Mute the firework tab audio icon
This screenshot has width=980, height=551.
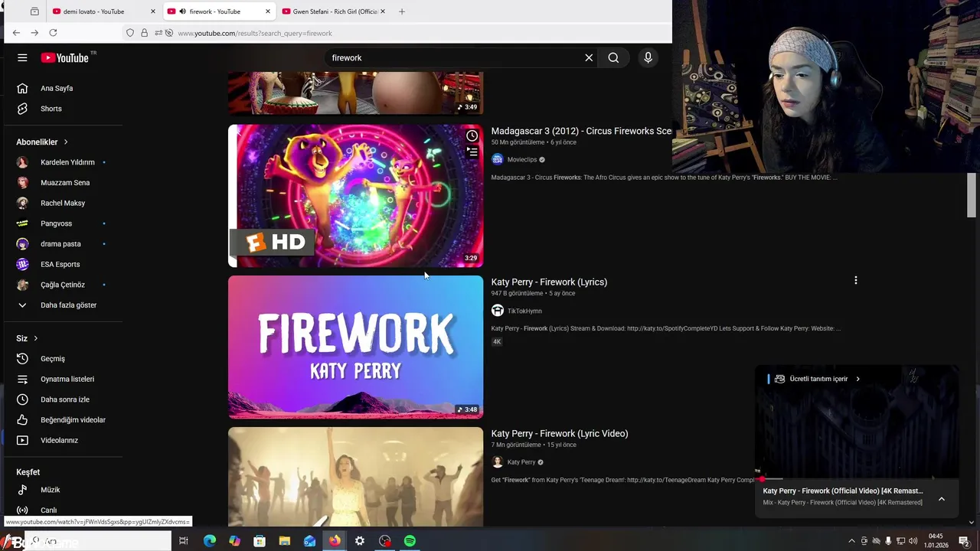(182, 11)
